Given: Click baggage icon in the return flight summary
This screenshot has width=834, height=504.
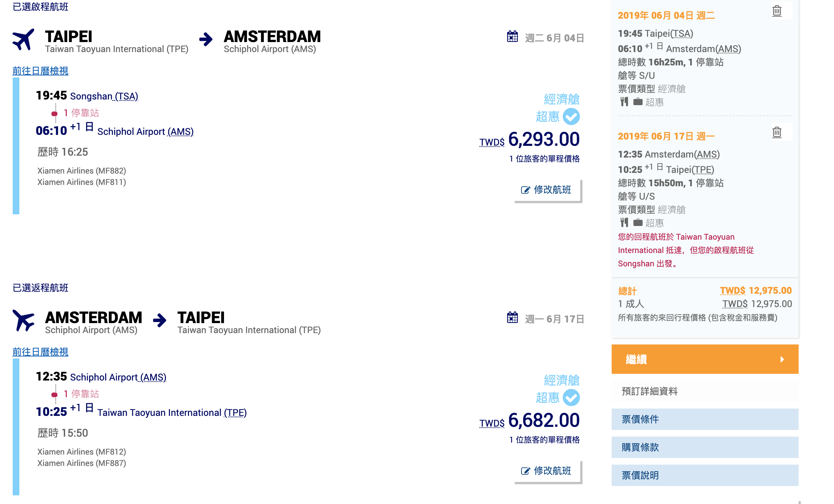Looking at the screenshot, I should pos(638,222).
